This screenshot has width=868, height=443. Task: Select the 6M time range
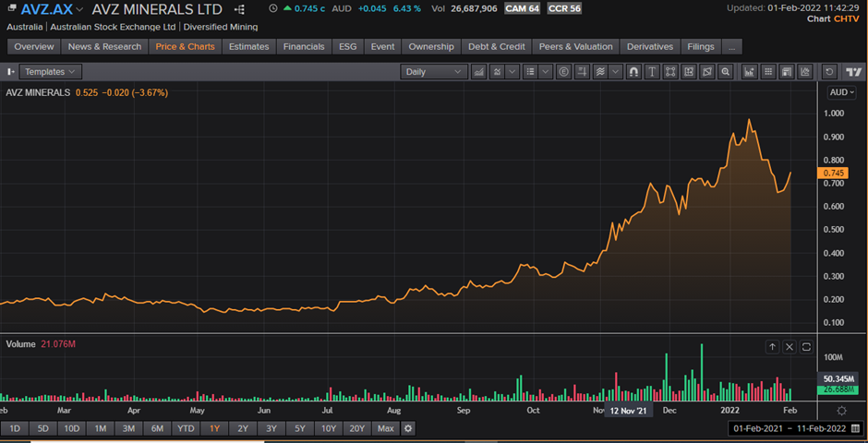(x=157, y=428)
